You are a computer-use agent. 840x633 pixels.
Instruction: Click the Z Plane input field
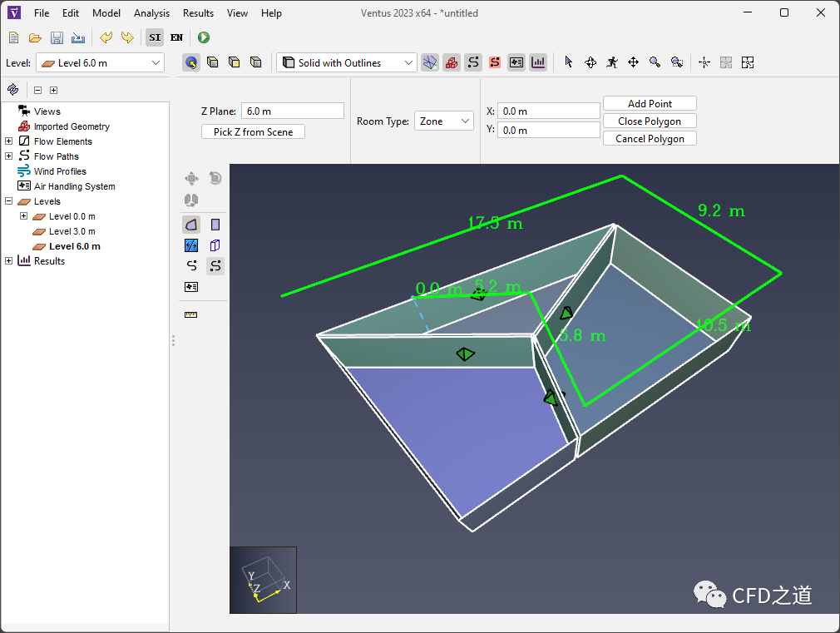(292, 111)
